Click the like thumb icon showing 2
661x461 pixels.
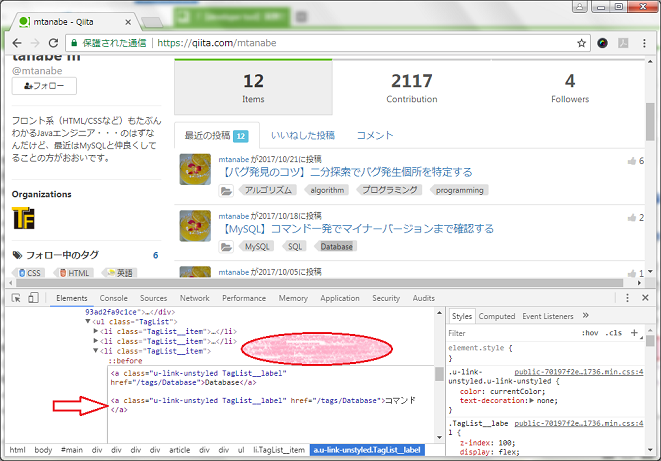click(631, 218)
